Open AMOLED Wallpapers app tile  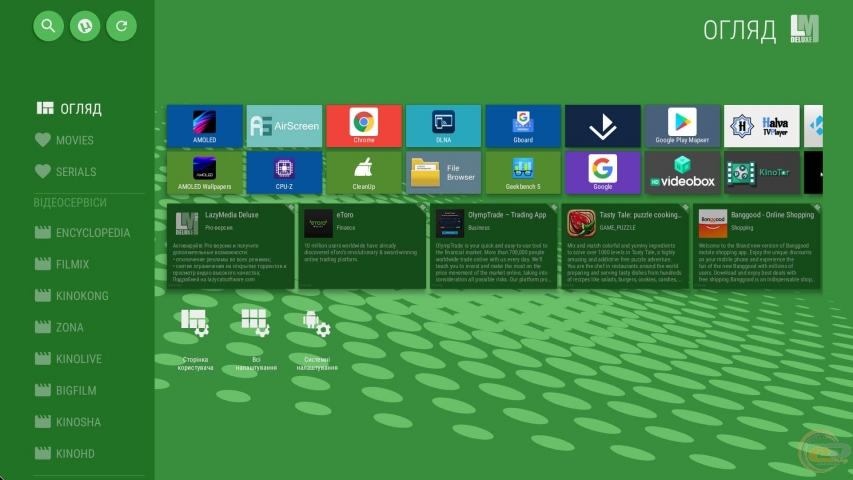[x=205, y=173]
